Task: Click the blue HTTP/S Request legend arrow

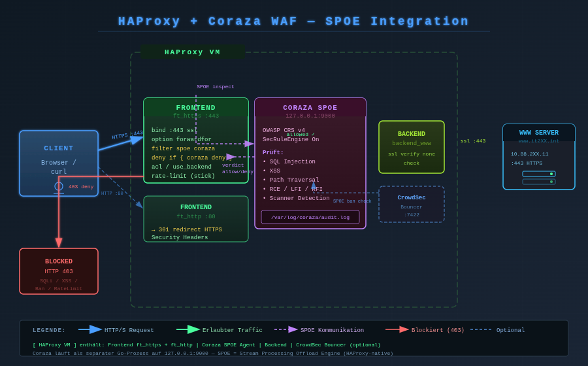Action: 90,329
